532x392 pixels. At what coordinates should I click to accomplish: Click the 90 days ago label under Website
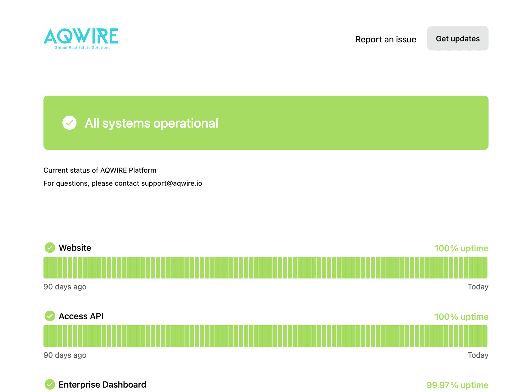(x=65, y=287)
